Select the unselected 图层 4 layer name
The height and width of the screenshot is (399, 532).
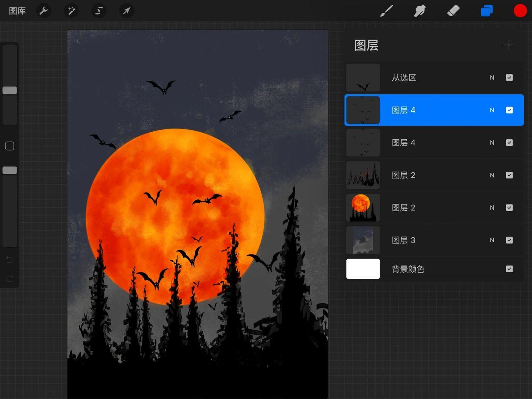[x=404, y=143]
